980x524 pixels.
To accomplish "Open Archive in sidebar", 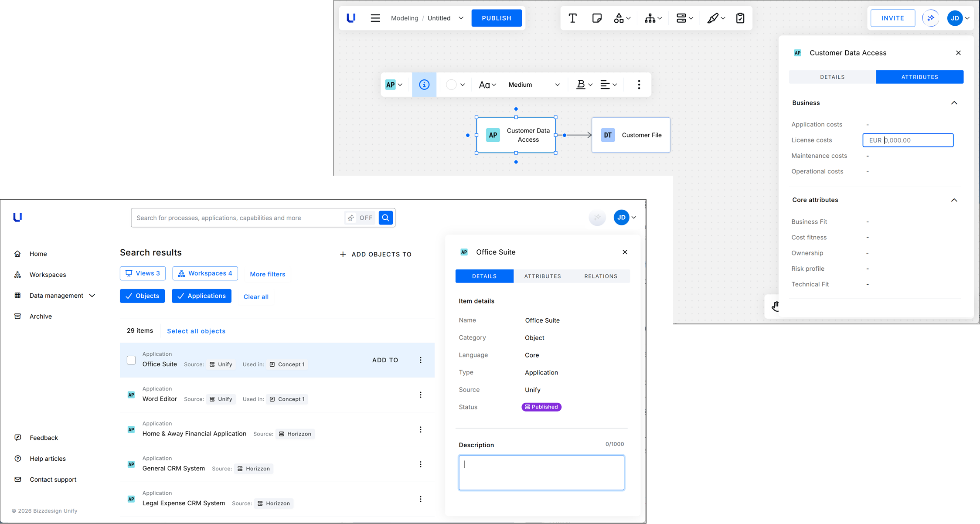I will click(x=33, y=316).
